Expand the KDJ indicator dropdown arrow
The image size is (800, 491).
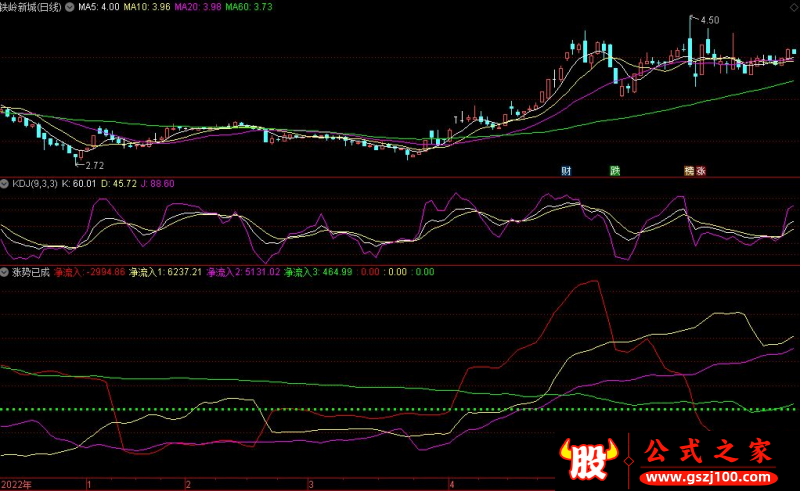pos(5,184)
